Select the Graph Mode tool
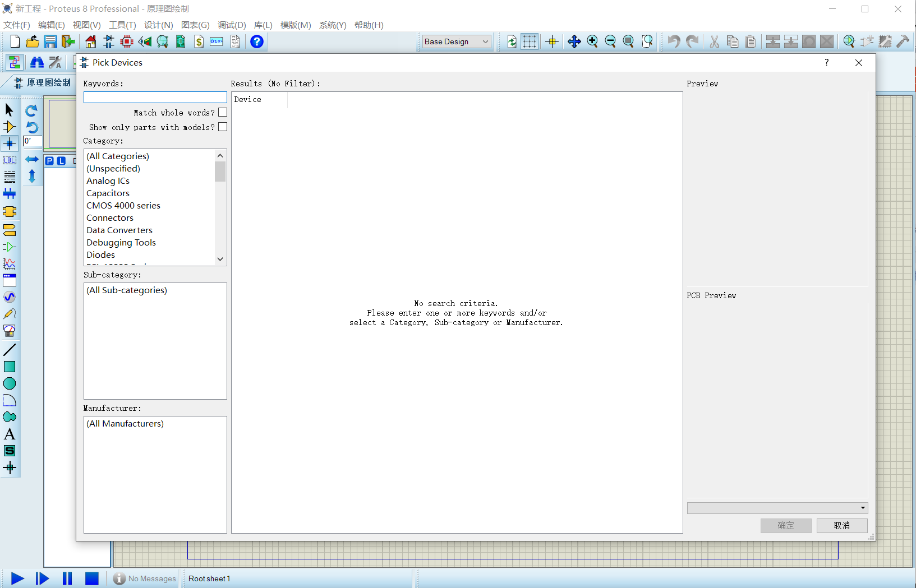The image size is (916, 588). pos(10,263)
